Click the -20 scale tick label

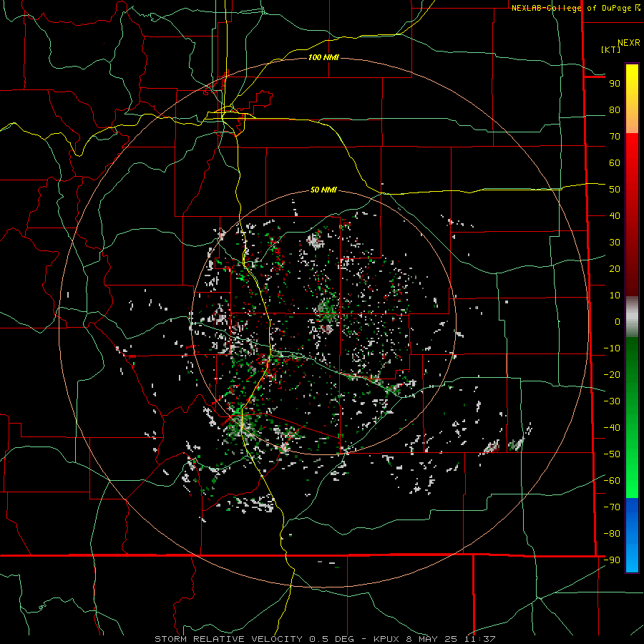click(x=612, y=375)
